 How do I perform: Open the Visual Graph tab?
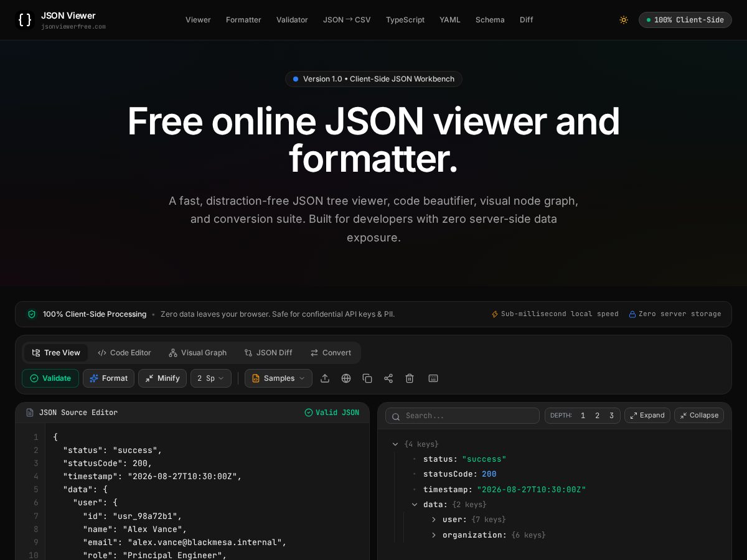tap(198, 353)
